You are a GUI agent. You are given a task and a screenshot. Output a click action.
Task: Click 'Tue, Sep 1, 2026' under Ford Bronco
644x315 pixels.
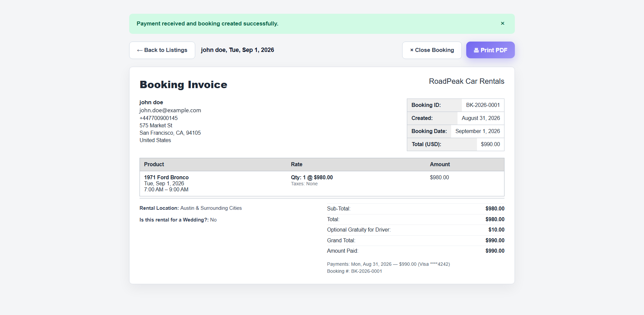pos(164,184)
